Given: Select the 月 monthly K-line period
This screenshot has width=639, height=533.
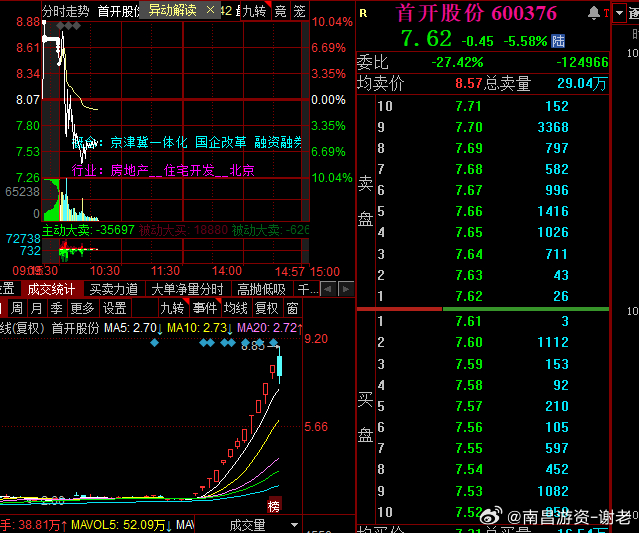Looking at the screenshot, I should tap(37, 308).
